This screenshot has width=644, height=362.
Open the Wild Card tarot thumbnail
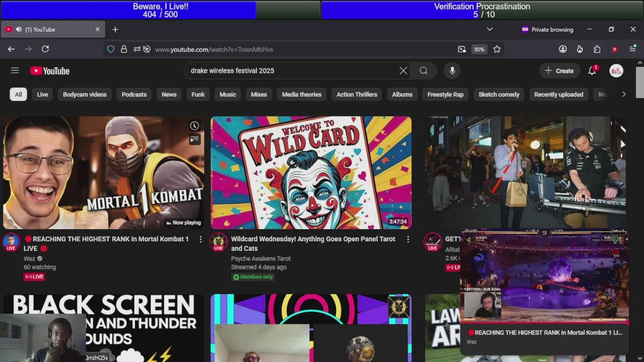pos(311,173)
